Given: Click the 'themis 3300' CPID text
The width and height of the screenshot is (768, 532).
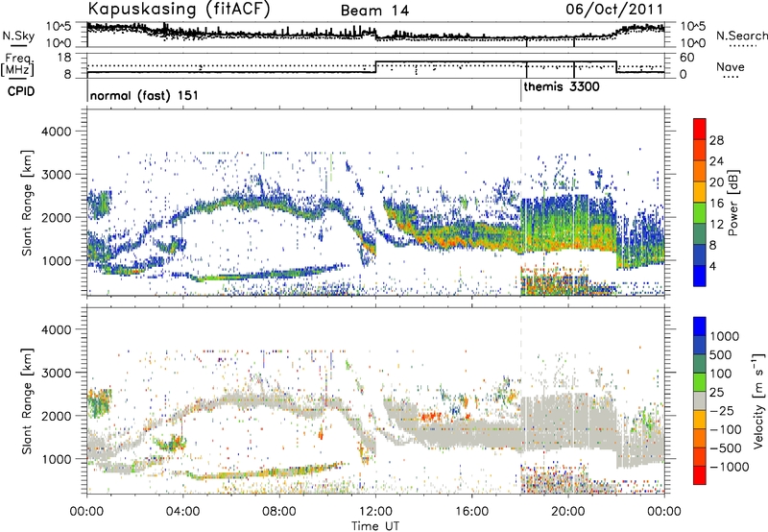Looking at the screenshot, I should [562, 87].
